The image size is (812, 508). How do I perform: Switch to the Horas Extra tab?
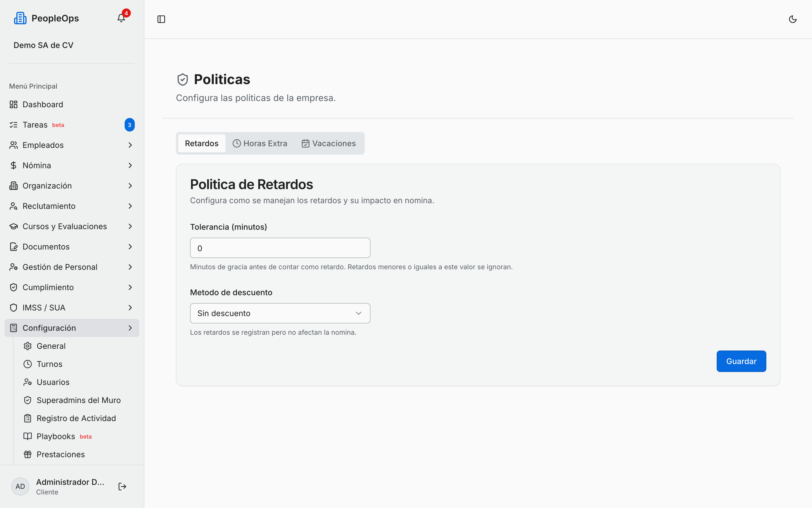[x=260, y=143]
